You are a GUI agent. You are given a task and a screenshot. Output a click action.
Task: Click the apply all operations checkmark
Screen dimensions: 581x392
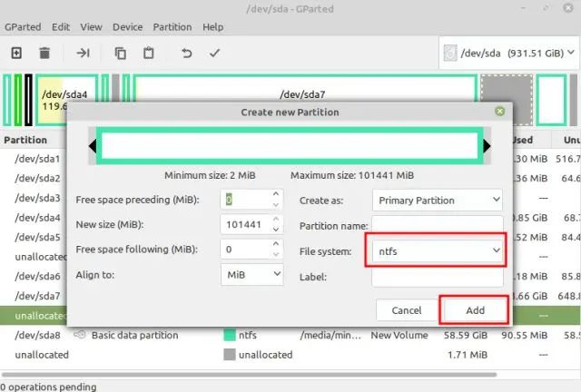(x=214, y=54)
